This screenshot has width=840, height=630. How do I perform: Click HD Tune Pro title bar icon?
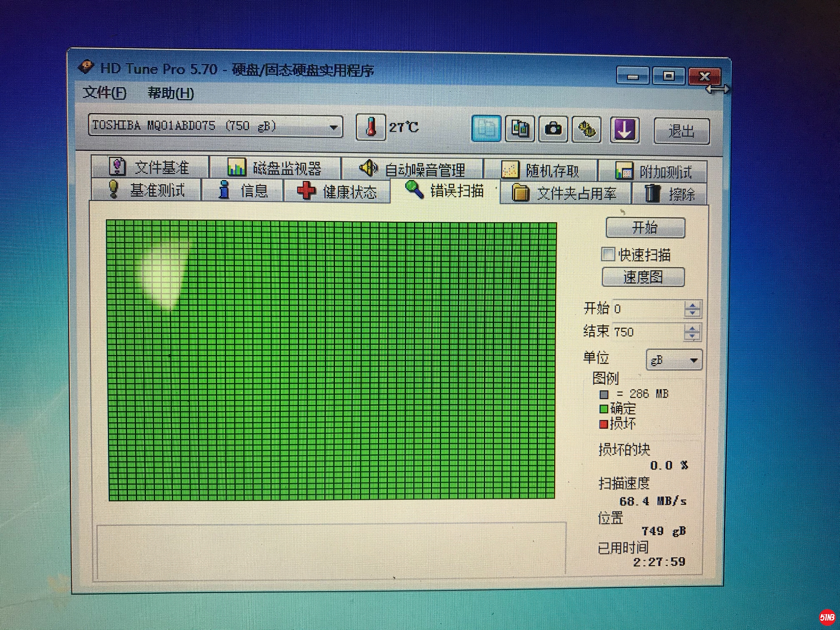click(86, 68)
